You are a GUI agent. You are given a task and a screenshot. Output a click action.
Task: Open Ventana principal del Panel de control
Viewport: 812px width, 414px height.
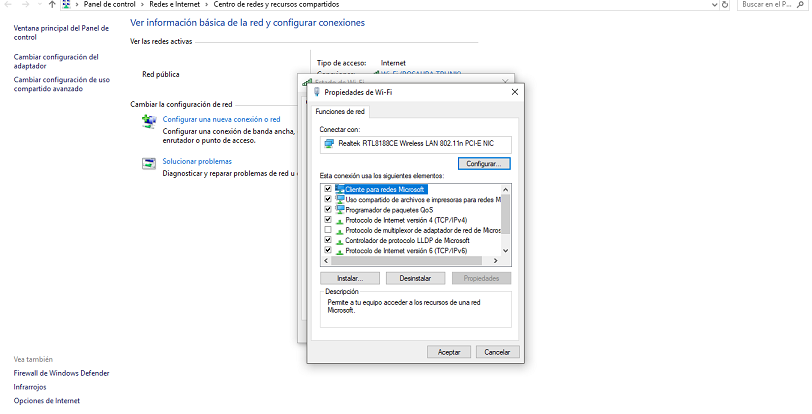tap(61, 33)
